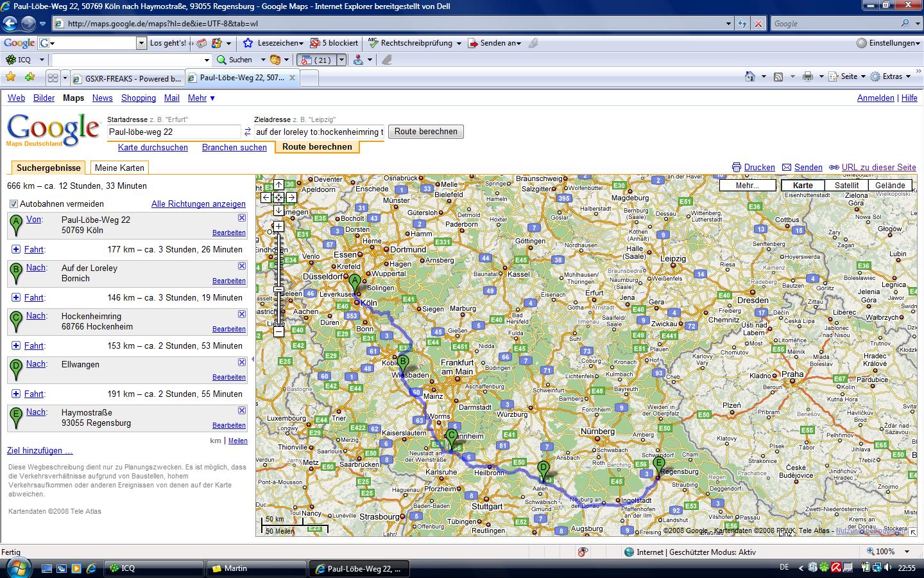Expand Fahrt 177 km leg directions

[x=16, y=249]
